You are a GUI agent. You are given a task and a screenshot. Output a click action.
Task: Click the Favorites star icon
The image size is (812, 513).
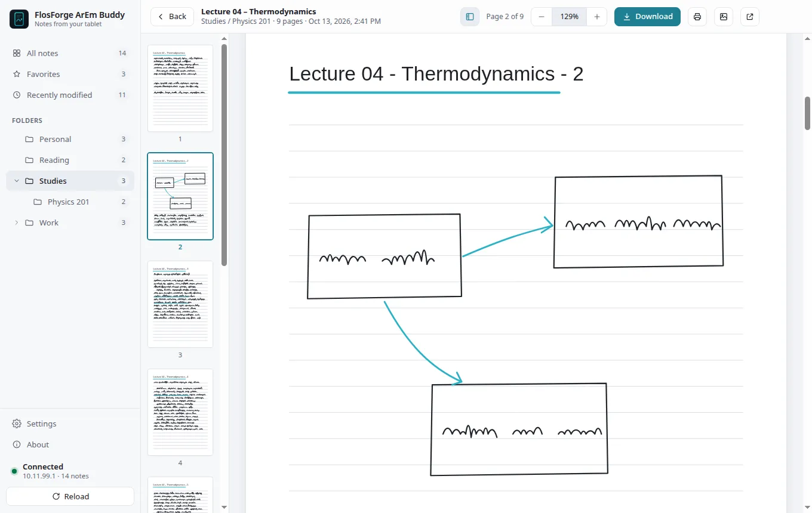click(x=17, y=74)
